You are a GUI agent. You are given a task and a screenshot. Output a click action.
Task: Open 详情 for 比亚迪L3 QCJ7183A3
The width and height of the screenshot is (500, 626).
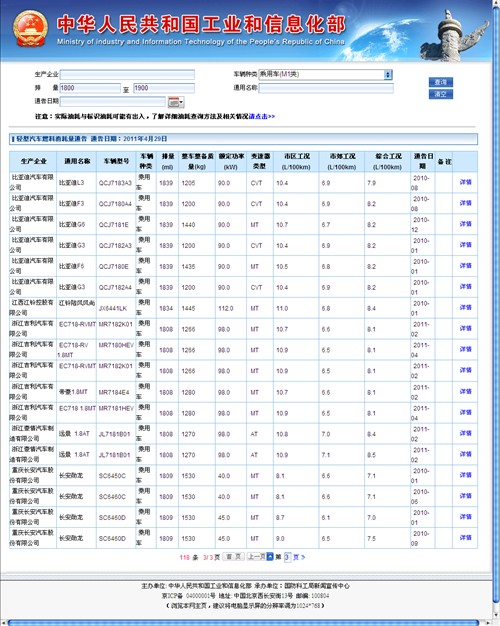coord(465,182)
